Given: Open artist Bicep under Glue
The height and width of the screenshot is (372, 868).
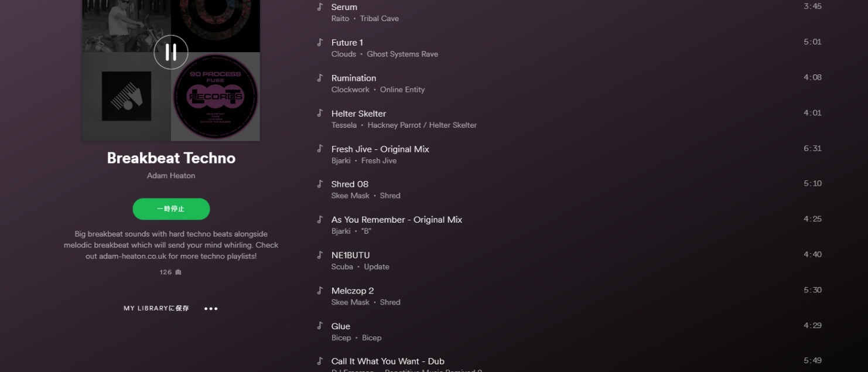Looking at the screenshot, I should pos(341,338).
